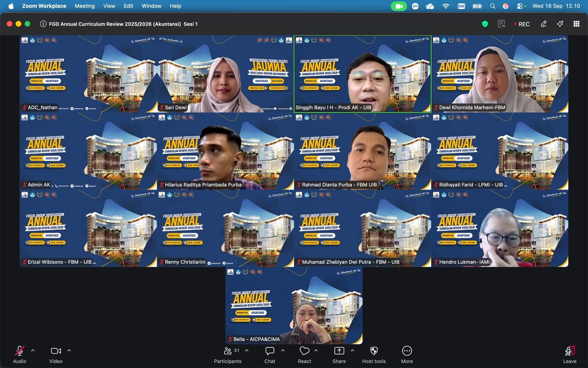
Task: Click the annotate pencil icon in header
Action: tap(544, 24)
